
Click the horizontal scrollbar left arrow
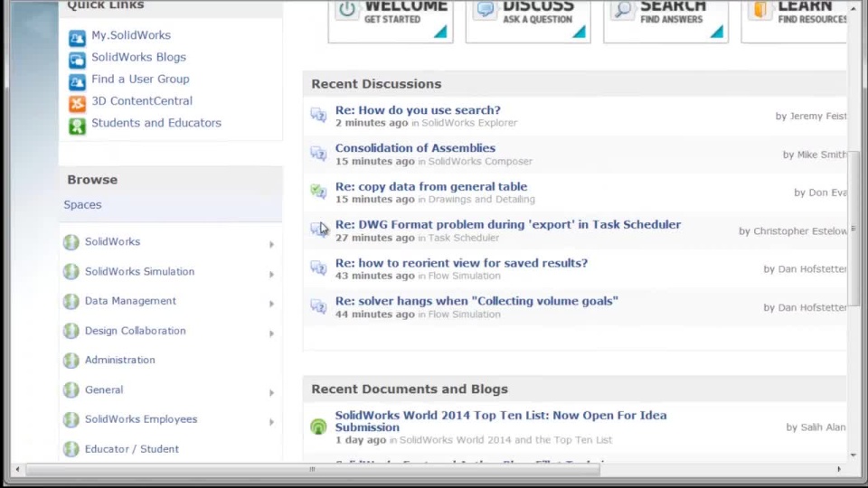[x=18, y=470]
